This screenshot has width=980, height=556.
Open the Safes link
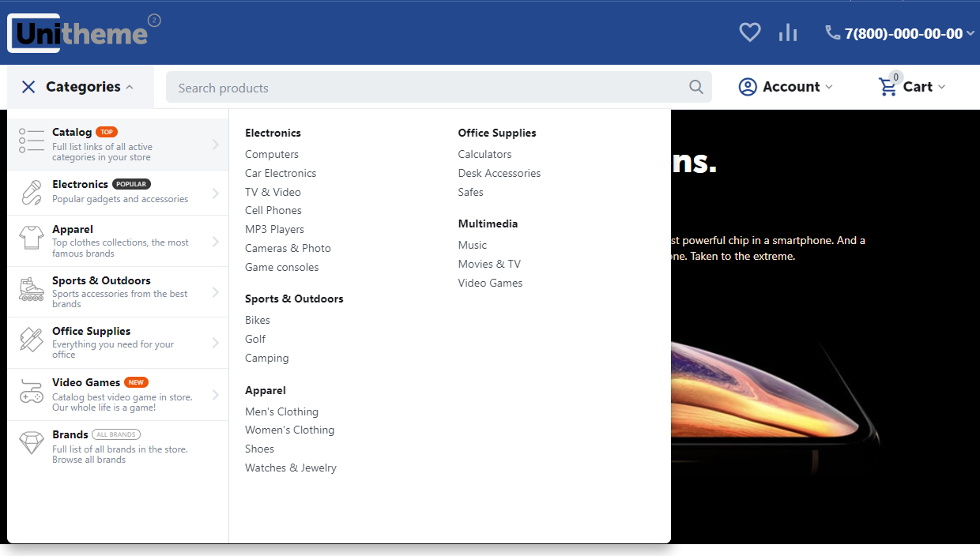point(471,192)
